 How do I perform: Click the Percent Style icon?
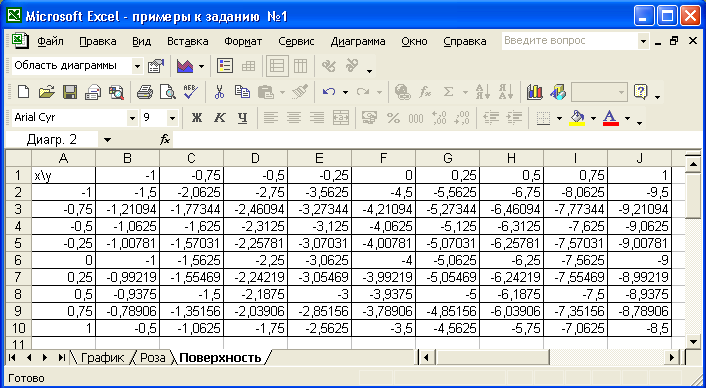pyautogui.click(x=393, y=118)
